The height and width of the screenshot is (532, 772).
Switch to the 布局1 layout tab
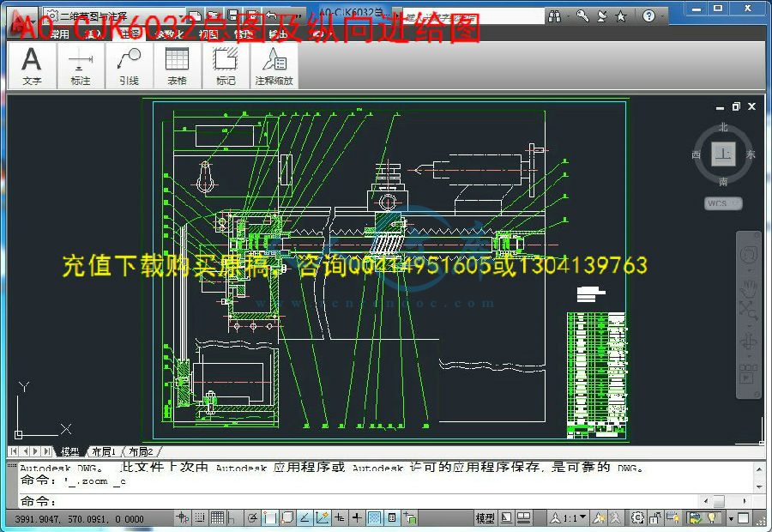click(x=104, y=451)
